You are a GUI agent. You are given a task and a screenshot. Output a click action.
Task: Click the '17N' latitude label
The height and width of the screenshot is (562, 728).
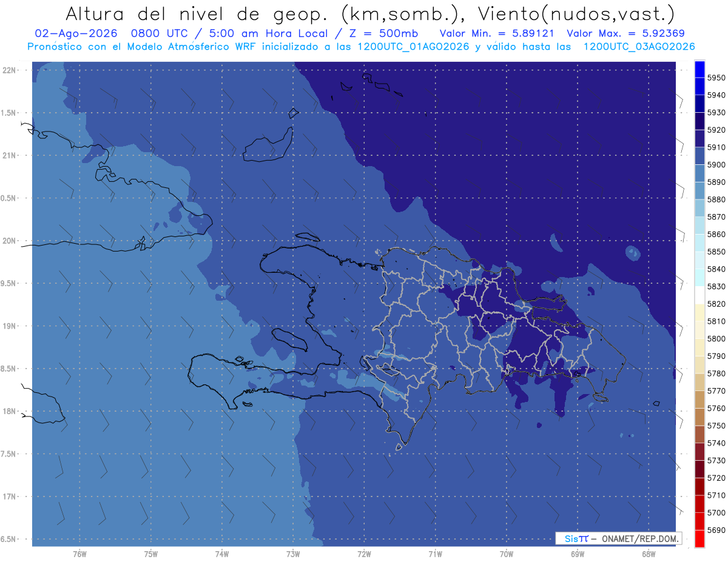coord(9,497)
